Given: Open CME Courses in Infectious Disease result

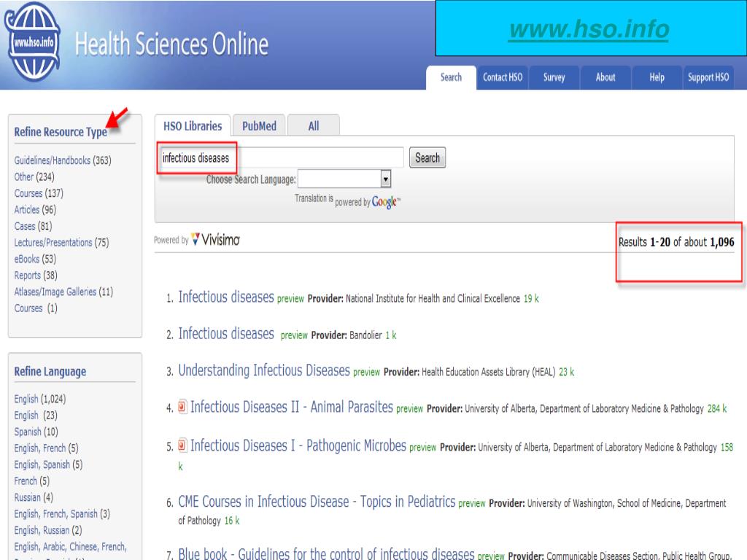Looking at the screenshot, I should tap(317, 502).
